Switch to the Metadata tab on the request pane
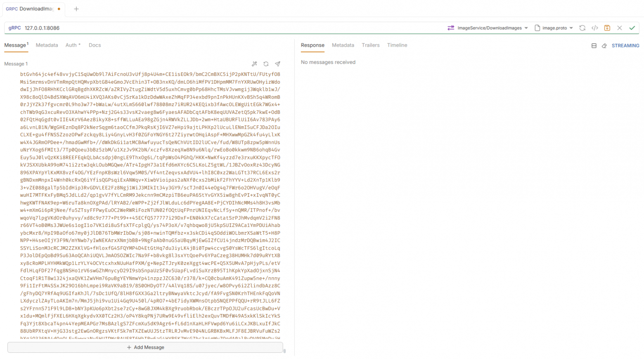Image resolution: width=644 pixels, height=359 pixels. tap(47, 45)
